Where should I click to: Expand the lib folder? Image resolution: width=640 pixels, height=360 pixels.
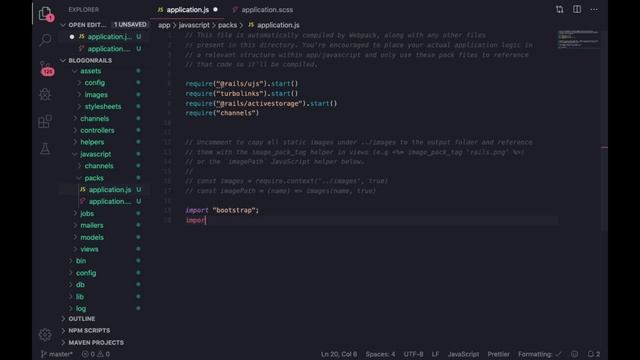(x=80, y=297)
